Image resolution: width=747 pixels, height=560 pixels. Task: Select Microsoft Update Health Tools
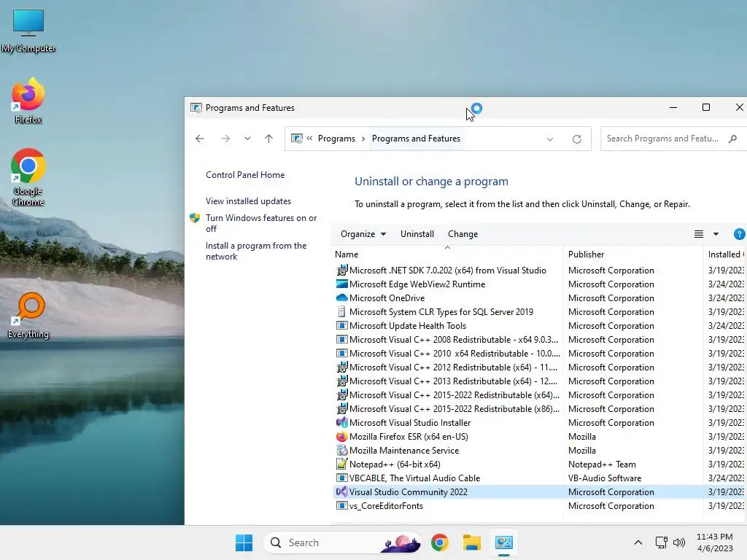pos(407,325)
